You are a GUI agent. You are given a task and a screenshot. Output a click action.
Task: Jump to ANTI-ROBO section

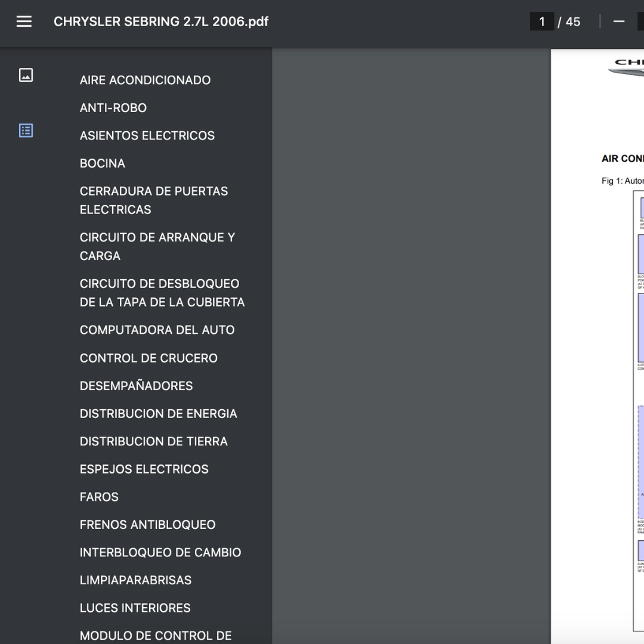(113, 107)
